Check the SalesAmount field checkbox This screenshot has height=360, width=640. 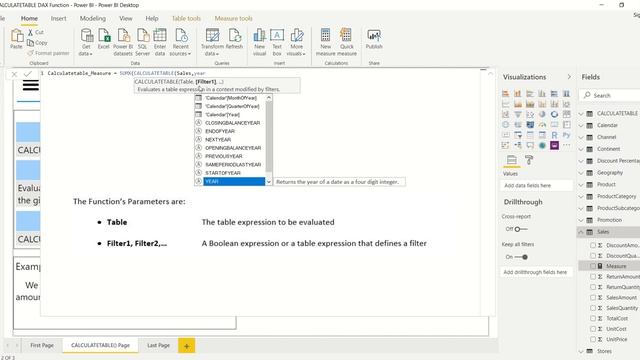tap(593, 298)
